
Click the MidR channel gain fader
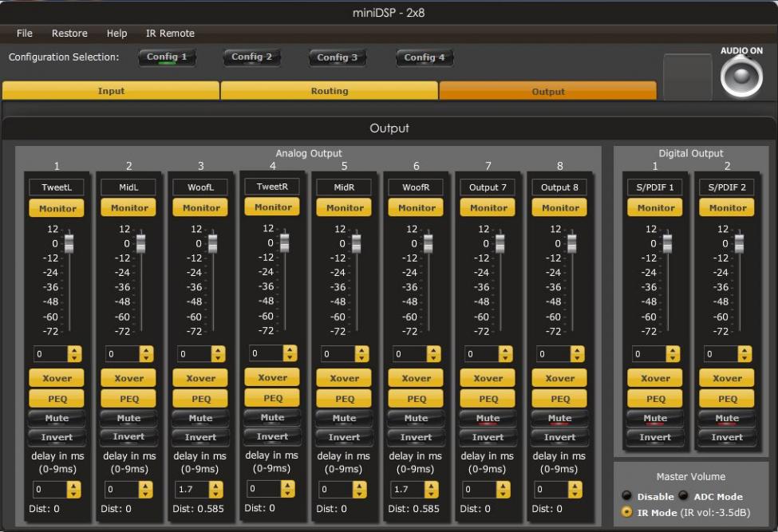pos(356,243)
